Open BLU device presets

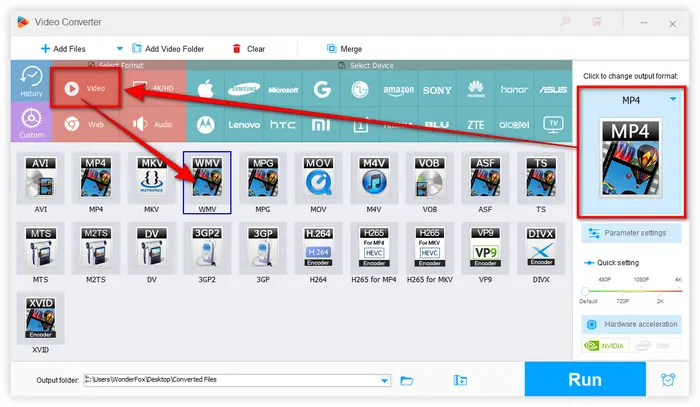pyautogui.click(x=437, y=125)
